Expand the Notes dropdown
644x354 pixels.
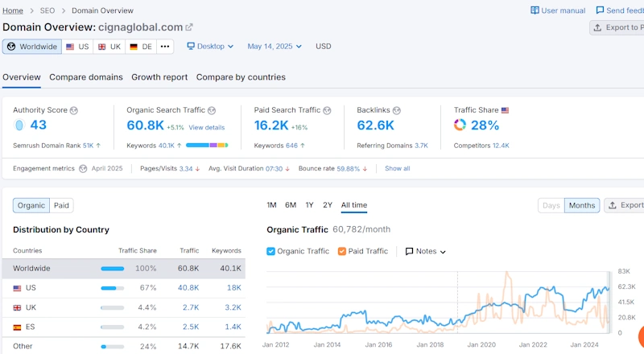point(426,251)
